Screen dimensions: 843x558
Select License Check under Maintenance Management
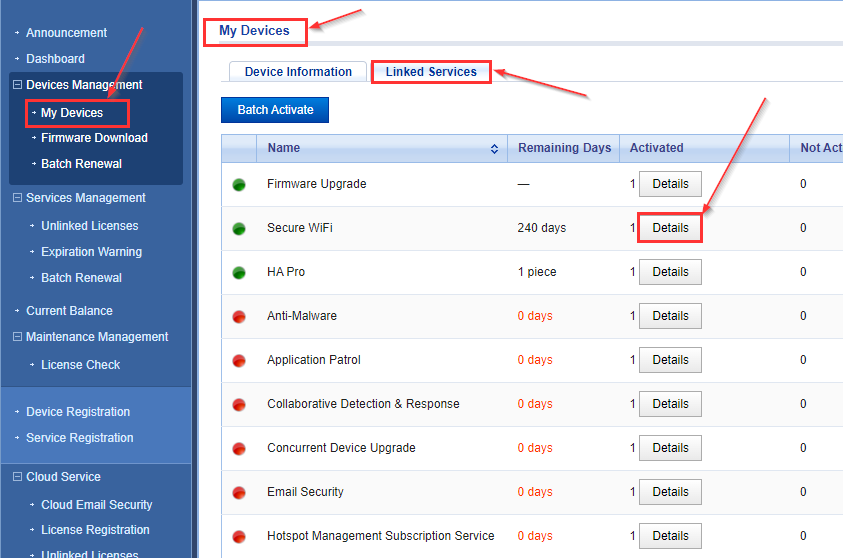(80, 365)
